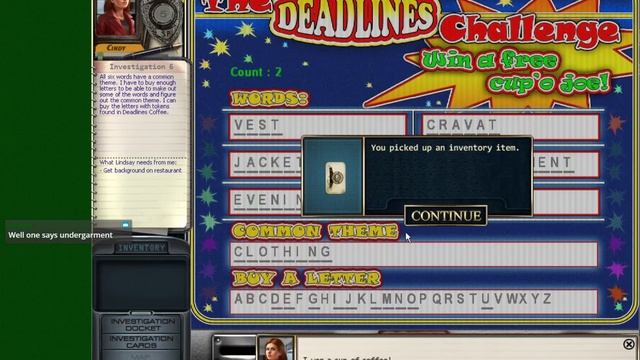Viewport: 640px width, 360px height.
Task: Buy the letter A
Action: point(238,299)
